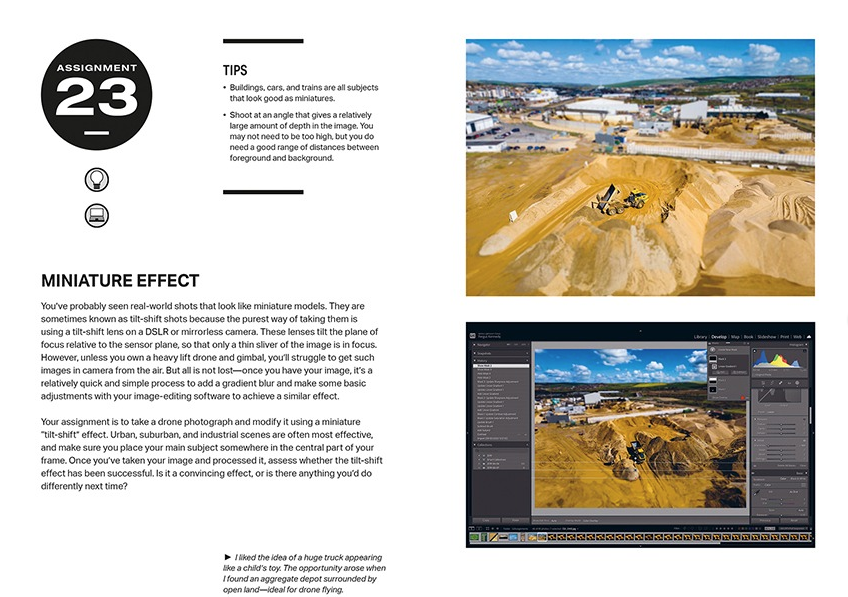Select the Healing tool in tool strip
This screenshot has width=848, height=597.
click(780, 383)
